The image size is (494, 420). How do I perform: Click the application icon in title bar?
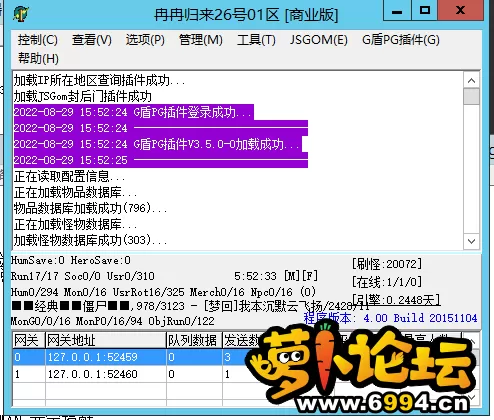coord(21,14)
